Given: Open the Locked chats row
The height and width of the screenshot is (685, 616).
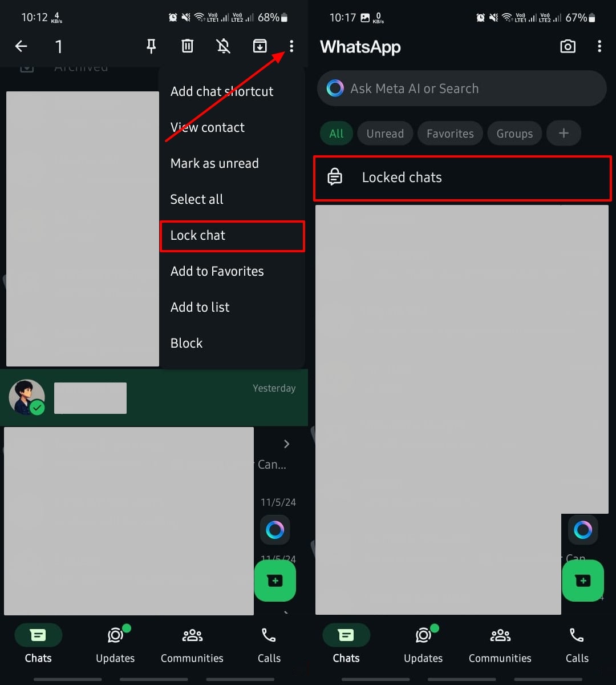Looking at the screenshot, I should click(463, 178).
